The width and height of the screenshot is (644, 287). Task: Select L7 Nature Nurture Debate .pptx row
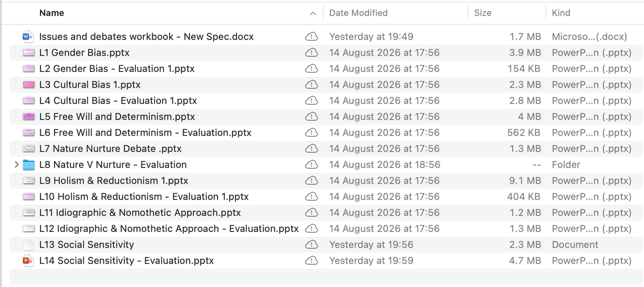(326, 149)
